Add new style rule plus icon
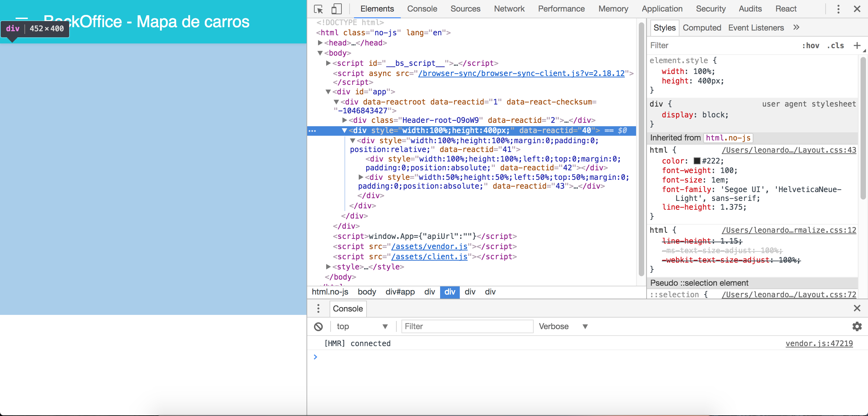868x416 pixels. coord(857,45)
